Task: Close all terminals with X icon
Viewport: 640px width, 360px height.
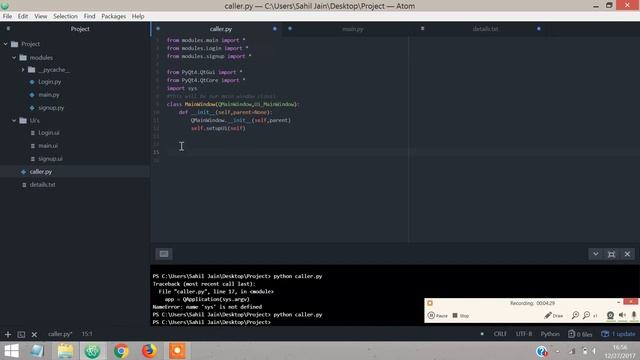Action: [34, 334]
